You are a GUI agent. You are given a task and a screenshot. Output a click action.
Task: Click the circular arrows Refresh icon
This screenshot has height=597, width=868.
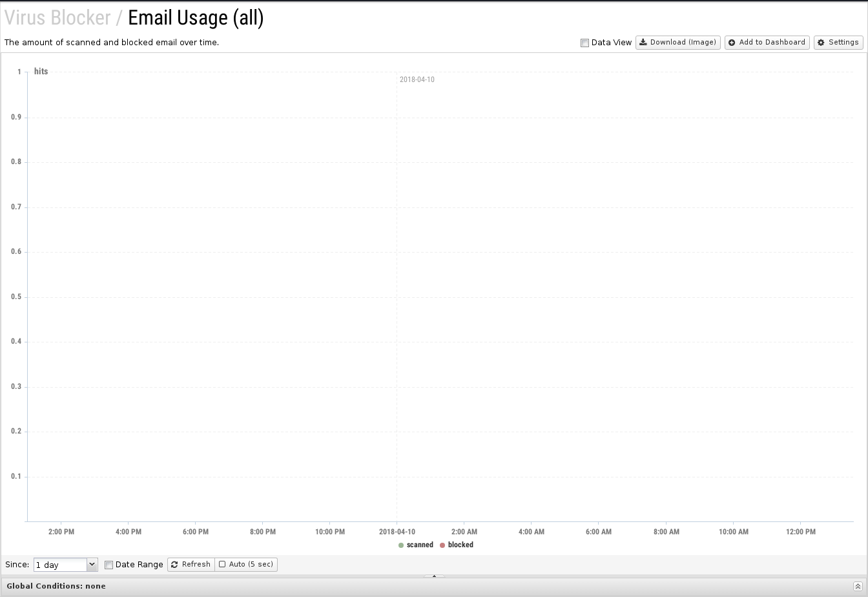pyautogui.click(x=174, y=565)
